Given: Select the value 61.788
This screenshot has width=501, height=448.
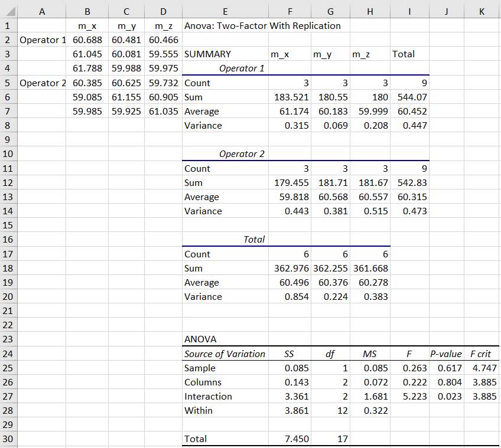Looking at the screenshot, I should (87, 68).
